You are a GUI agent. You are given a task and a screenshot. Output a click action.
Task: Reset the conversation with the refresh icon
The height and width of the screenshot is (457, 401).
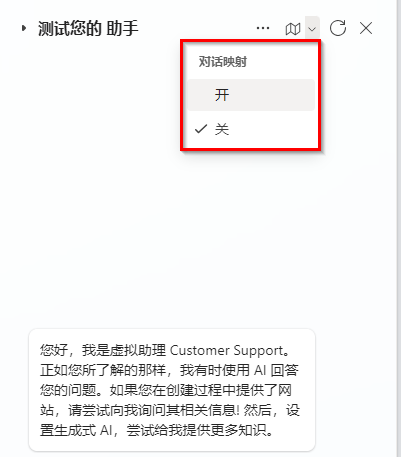pos(338,28)
